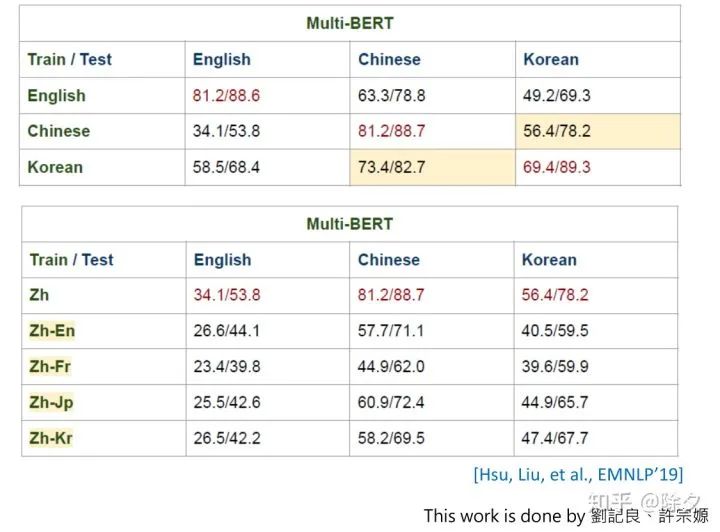Click the 58.5/68.4 cell

(x=226, y=167)
